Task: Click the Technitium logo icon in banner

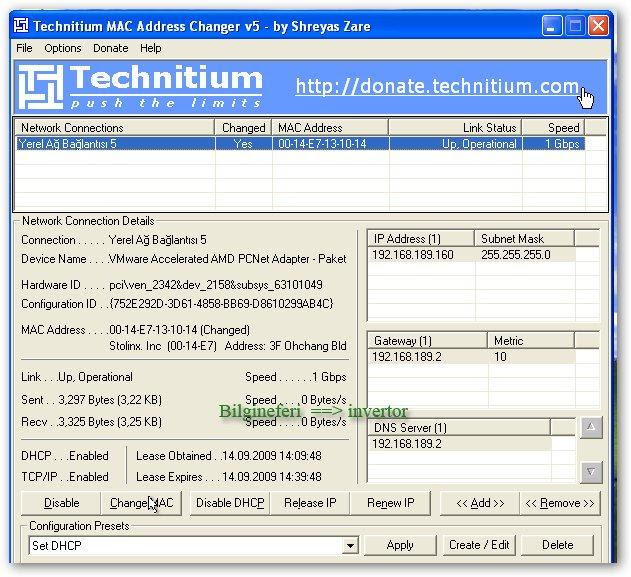Action: [41, 87]
